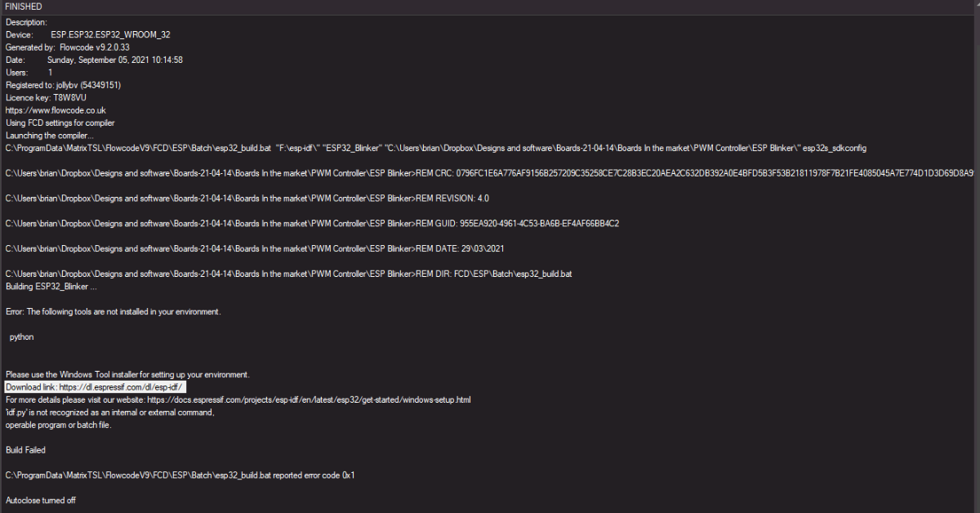Click the Autoclose turned off message
Viewport: 980px width, 513px height.
[x=41, y=500]
